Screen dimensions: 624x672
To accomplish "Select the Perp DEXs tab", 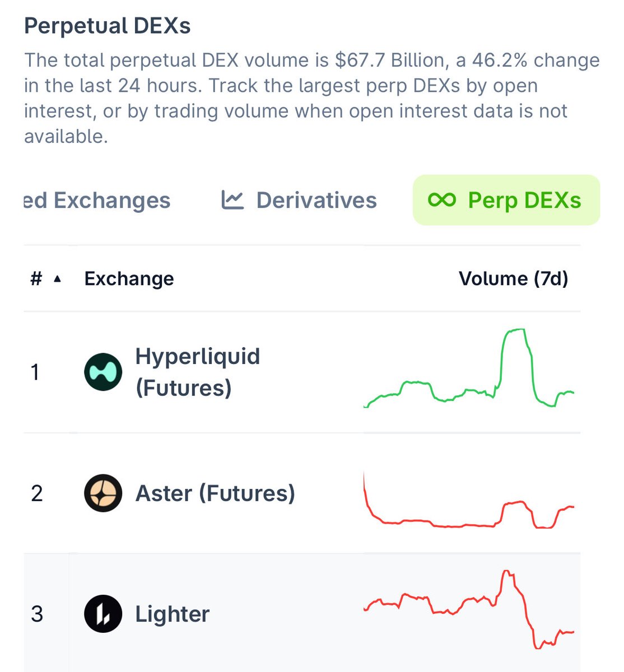I will (506, 200).
